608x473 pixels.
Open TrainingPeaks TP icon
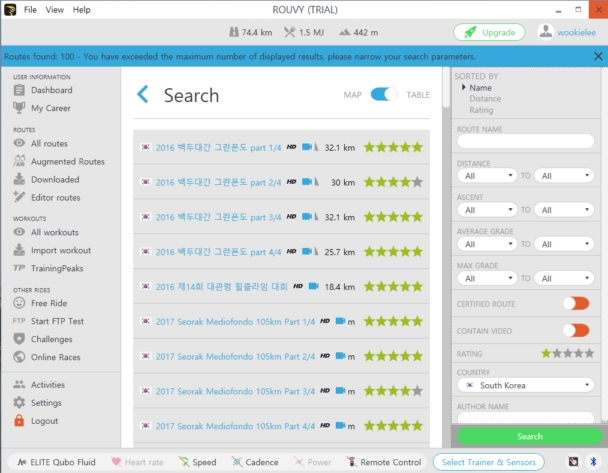click(x=19, y=268)
